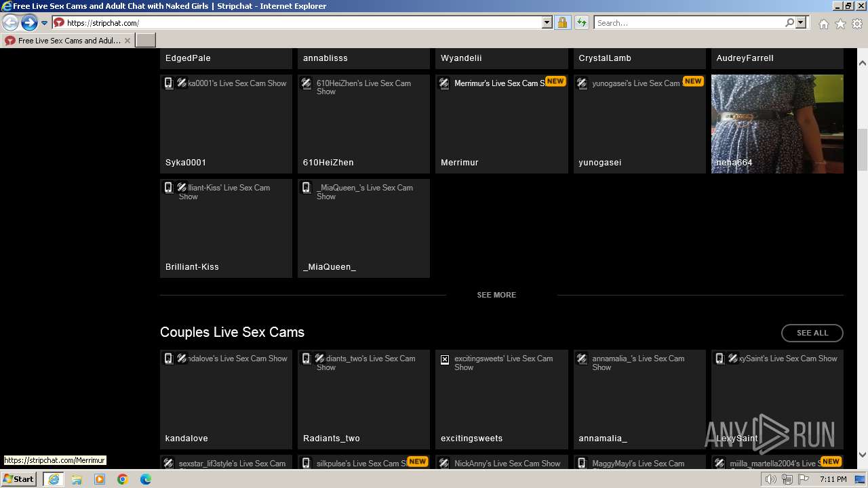This screenshot has width=868, height=488.
Task: Click the Couples Live Sex Cams heading
Action: [x=232, y=332]
